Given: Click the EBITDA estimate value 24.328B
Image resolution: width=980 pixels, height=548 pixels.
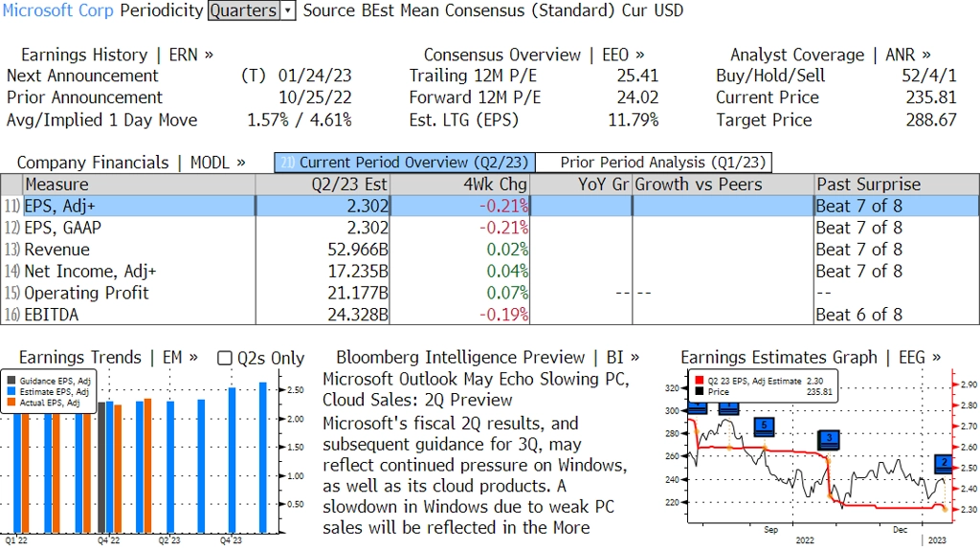Looking at the screenshot, I should (x=358, y=315).
